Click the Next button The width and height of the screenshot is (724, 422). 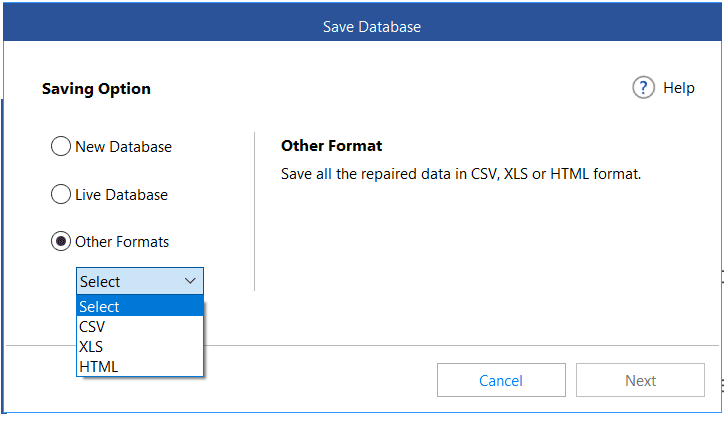640,380
